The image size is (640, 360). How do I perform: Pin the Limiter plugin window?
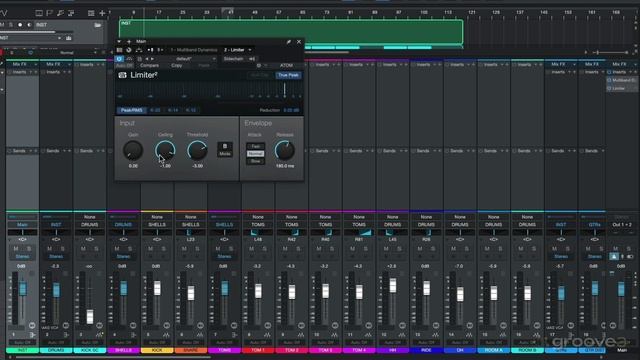tap(289, 42)
